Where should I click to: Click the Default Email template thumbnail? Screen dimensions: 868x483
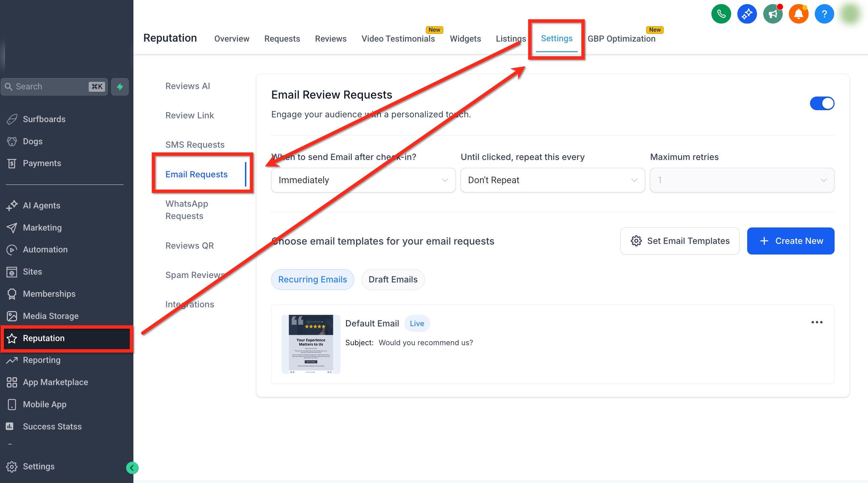pyautogui.click(x=311, y=344)
